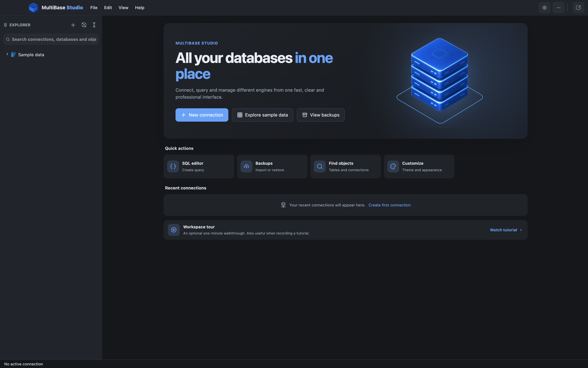The width and height of the screenshot is (588, 368).
Task: Focus the Explorer search connections field
Action: point(51,39)
